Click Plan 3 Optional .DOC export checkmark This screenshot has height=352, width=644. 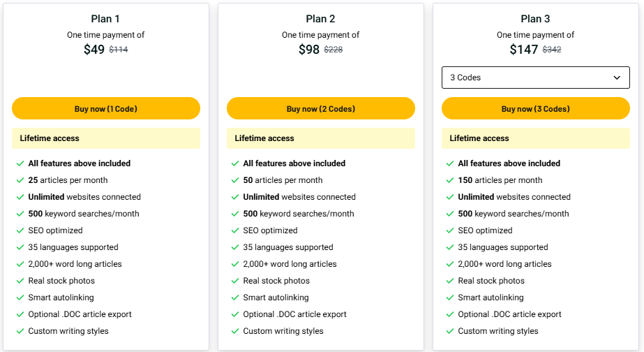[450, 314]
